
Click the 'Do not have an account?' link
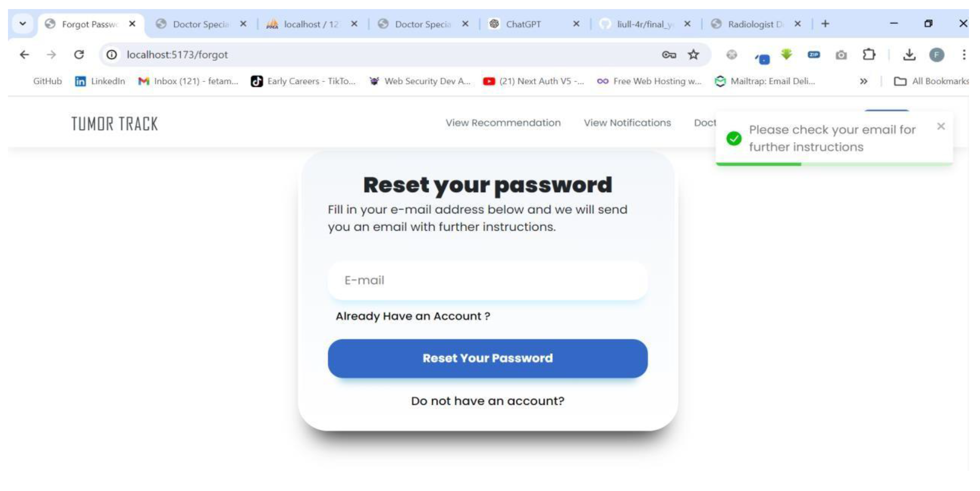488,401
